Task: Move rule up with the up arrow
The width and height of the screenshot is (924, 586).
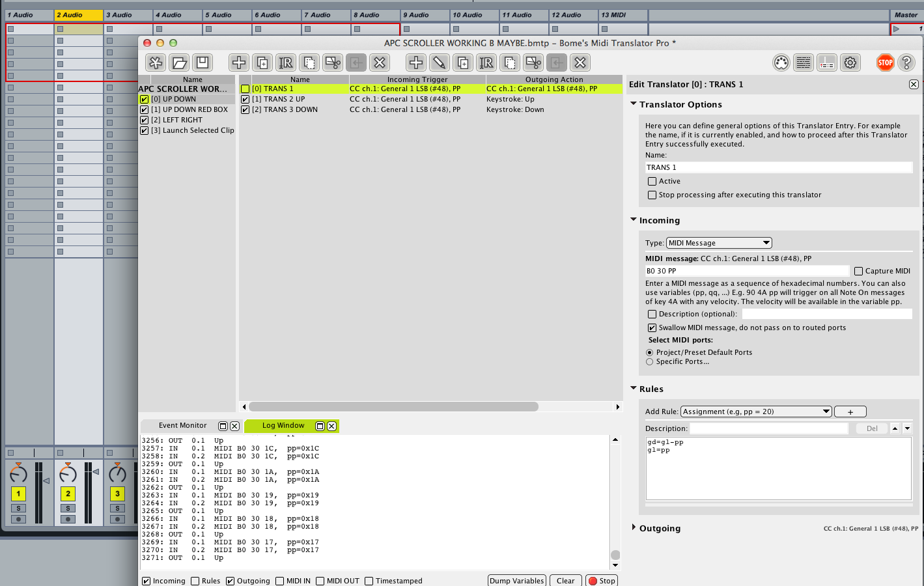Action: (x=895, y=428)
